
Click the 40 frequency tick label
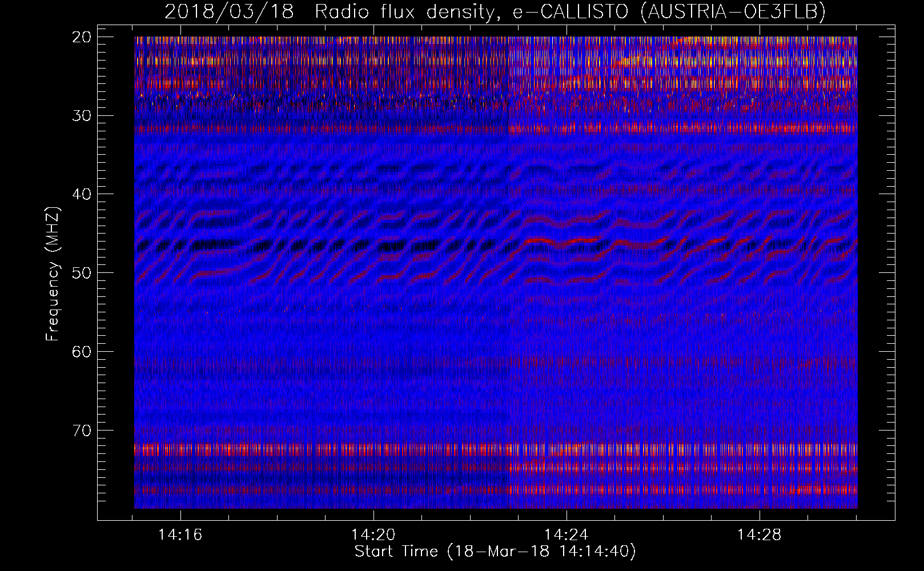[82, 194]
